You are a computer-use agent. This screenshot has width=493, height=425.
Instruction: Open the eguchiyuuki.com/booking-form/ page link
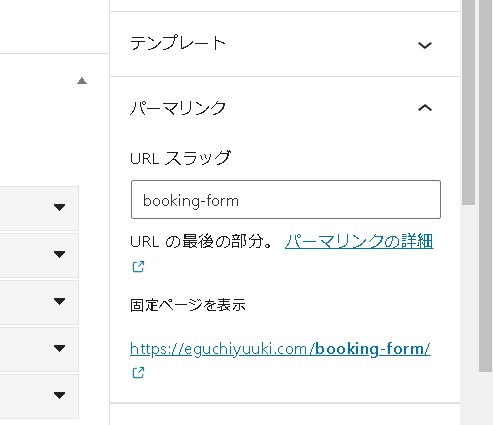pyautogui.click(x=280, y=349)
